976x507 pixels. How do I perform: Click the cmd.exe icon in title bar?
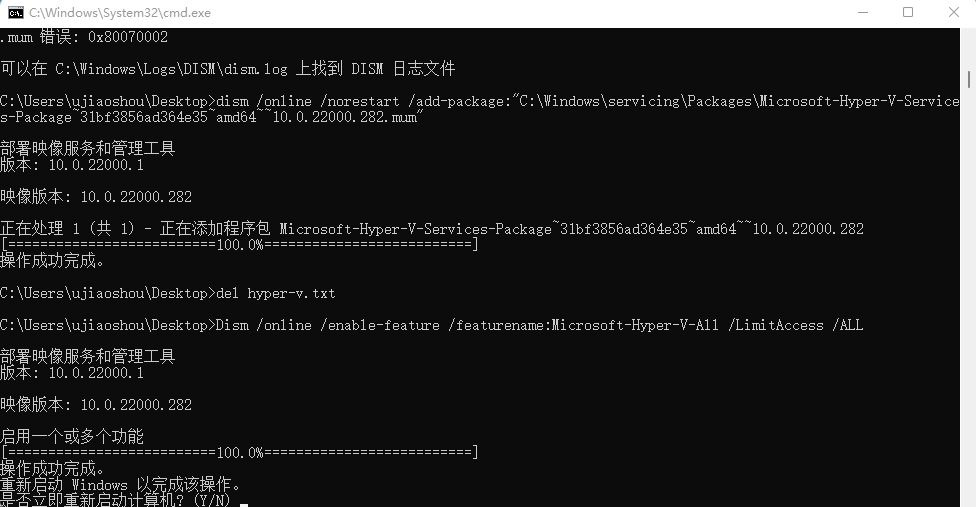coord(15,12)
